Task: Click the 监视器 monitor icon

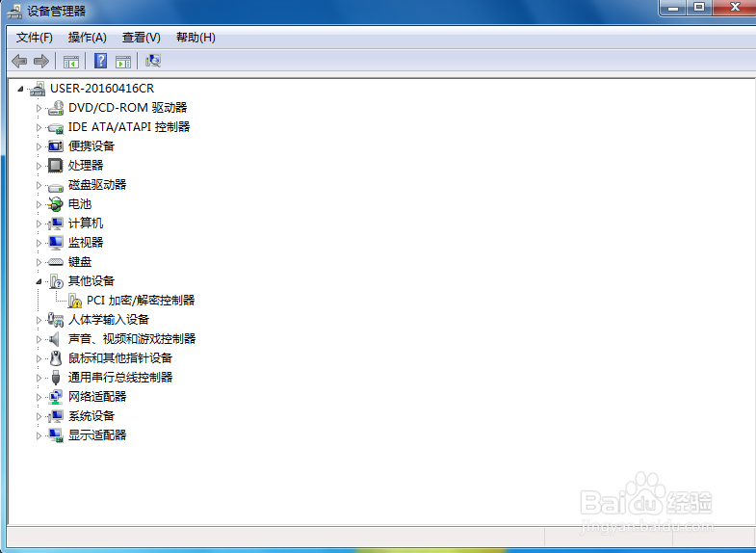Action: point(56,243)
